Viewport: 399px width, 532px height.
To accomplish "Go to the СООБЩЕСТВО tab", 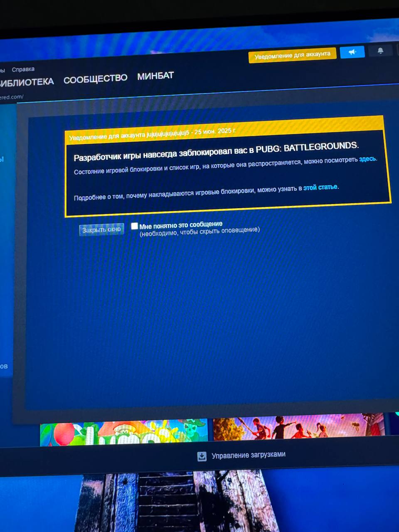I will [x=95, y=79].
